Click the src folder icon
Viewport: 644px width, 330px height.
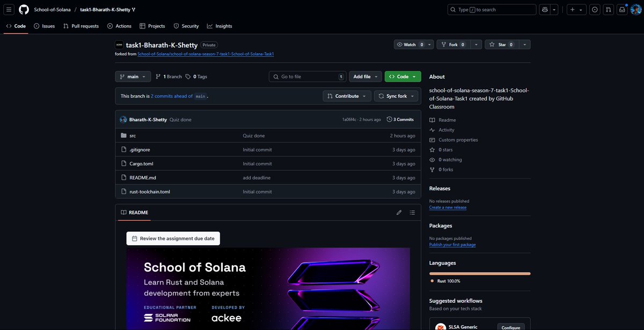[x=124, y=136]
